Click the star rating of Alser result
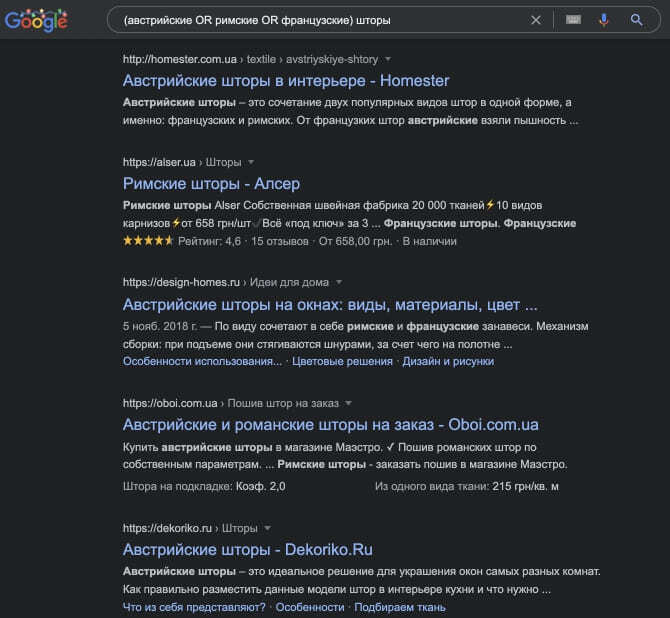The height and width of the screenshot is (618, 670). [x=148, y=241]
